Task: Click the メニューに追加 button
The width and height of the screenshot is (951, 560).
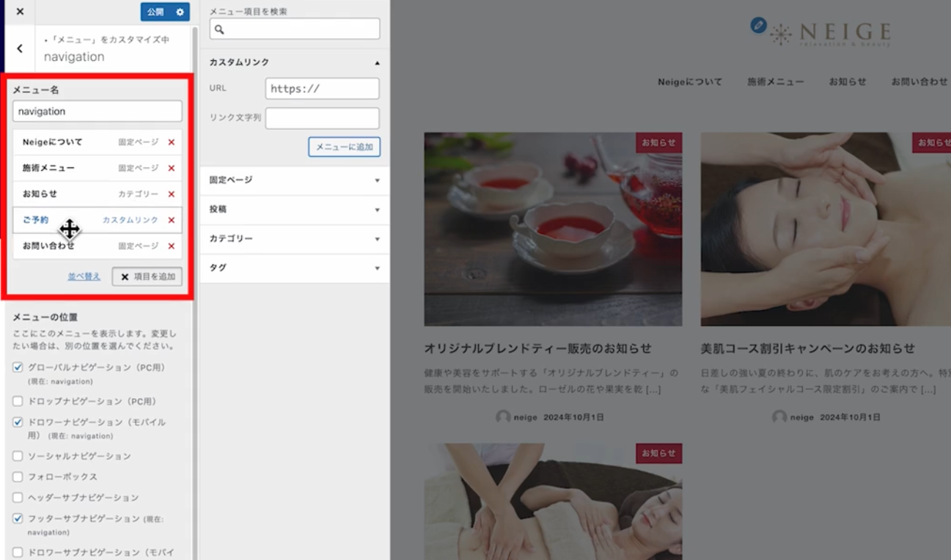Action: (344, 147)
